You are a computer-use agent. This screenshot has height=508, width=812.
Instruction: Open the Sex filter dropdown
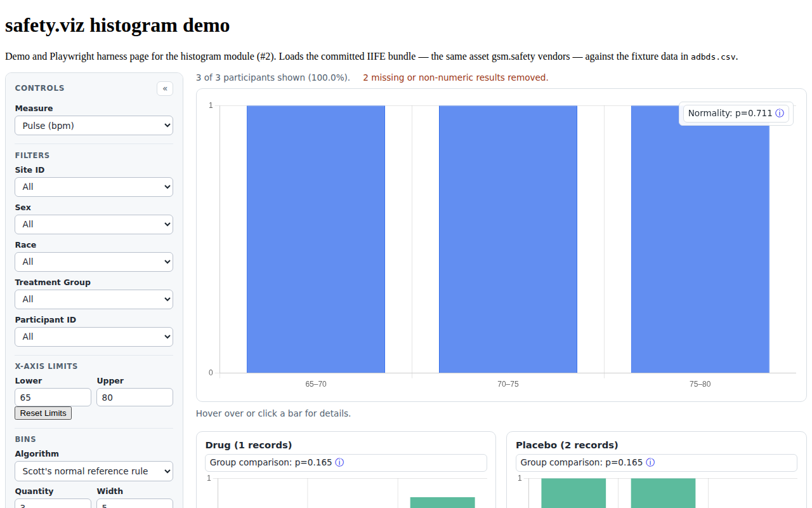pyautogui.click(x=94, y=224)
